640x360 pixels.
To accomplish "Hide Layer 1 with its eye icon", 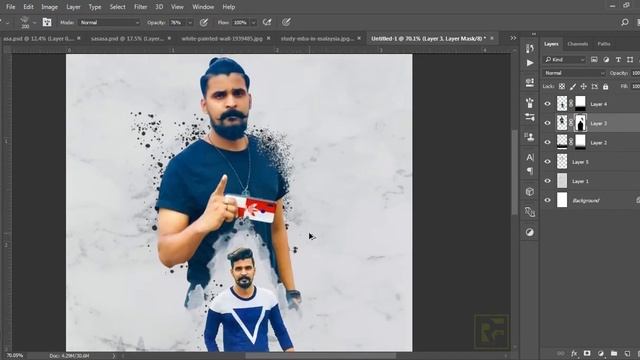I will 548,181.
